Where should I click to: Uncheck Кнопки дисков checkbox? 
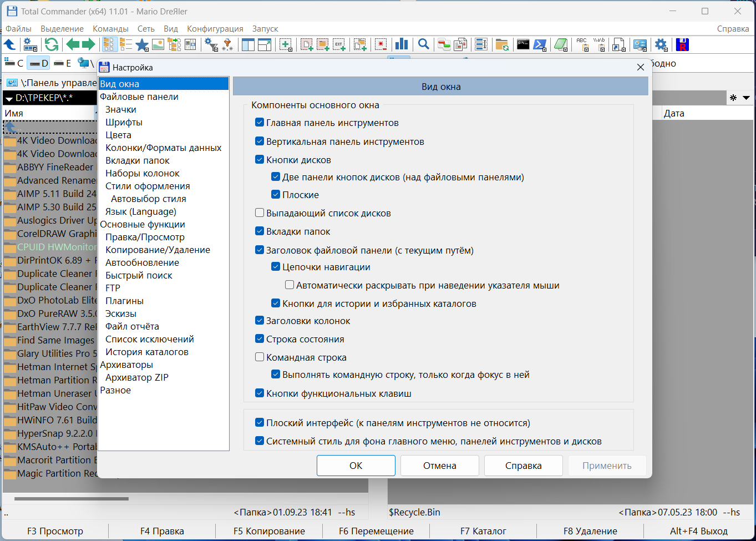click(x=259, y=160)
